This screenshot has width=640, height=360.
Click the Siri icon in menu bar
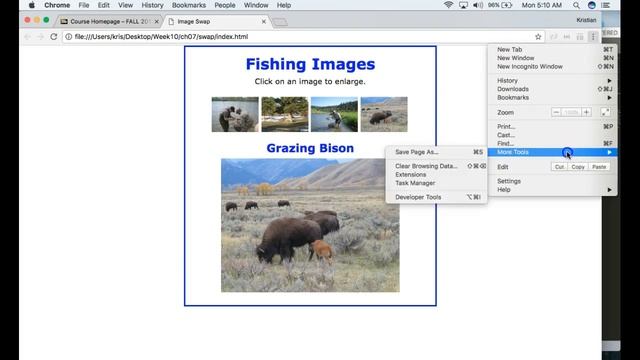[591, 5]
